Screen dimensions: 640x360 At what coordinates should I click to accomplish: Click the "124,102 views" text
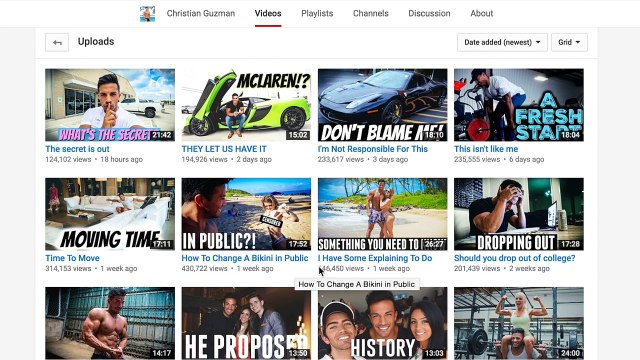[68, 160]
